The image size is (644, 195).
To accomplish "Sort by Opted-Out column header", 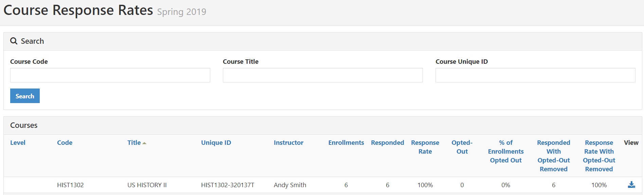I will [462, 147].
